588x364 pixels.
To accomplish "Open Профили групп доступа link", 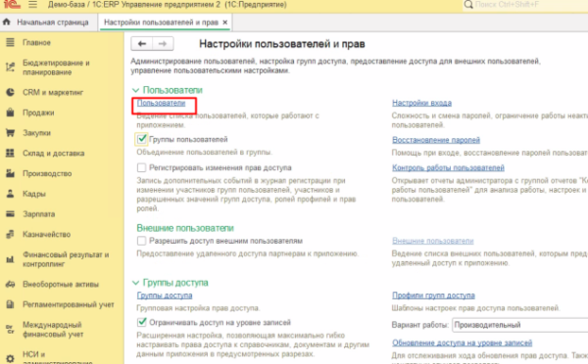I will pyautogui.click(x=434, y=295).
